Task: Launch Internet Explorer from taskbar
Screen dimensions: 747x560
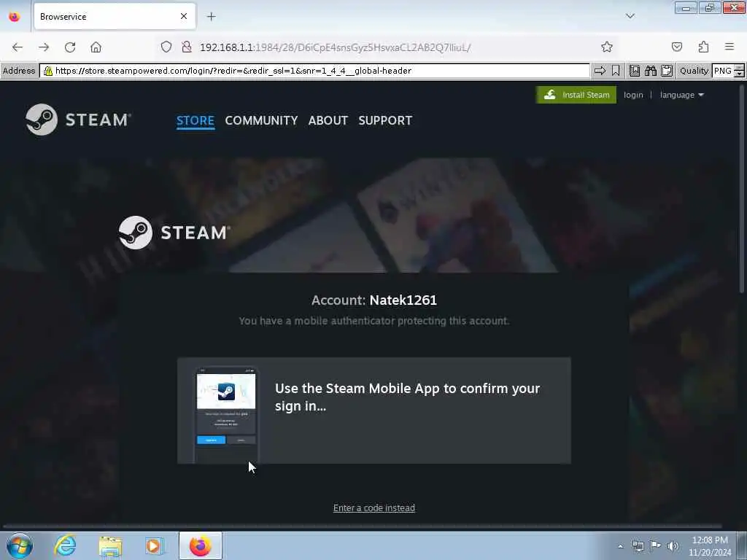Action: tap(65, 545)
